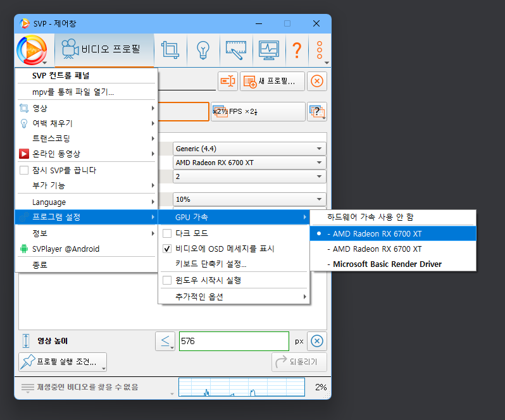Enable the 다크 모드 checkbox
The width and height of the screenshot is (505, 420).
tap(167, 233)
